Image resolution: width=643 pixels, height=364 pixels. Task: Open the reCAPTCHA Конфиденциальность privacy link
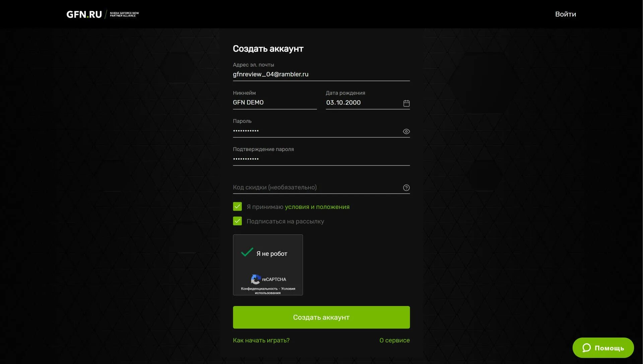tap(259, 289)
